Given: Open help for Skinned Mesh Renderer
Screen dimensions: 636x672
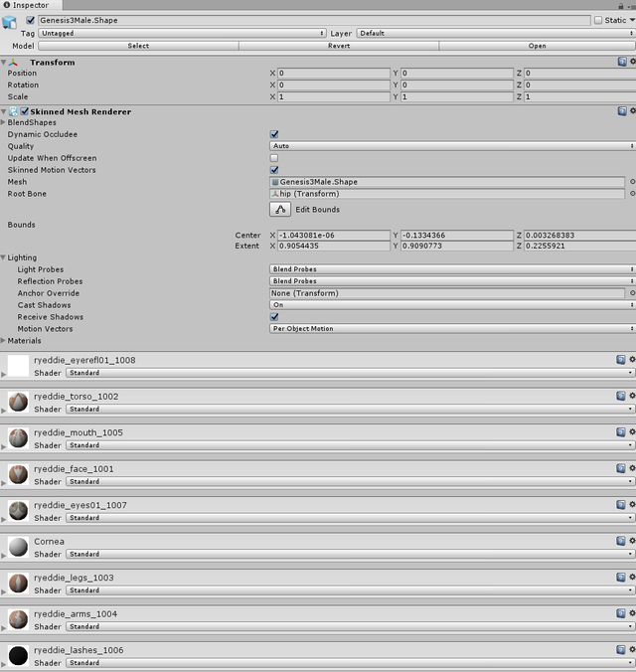Looking at the screenshot, I should 622,111.
